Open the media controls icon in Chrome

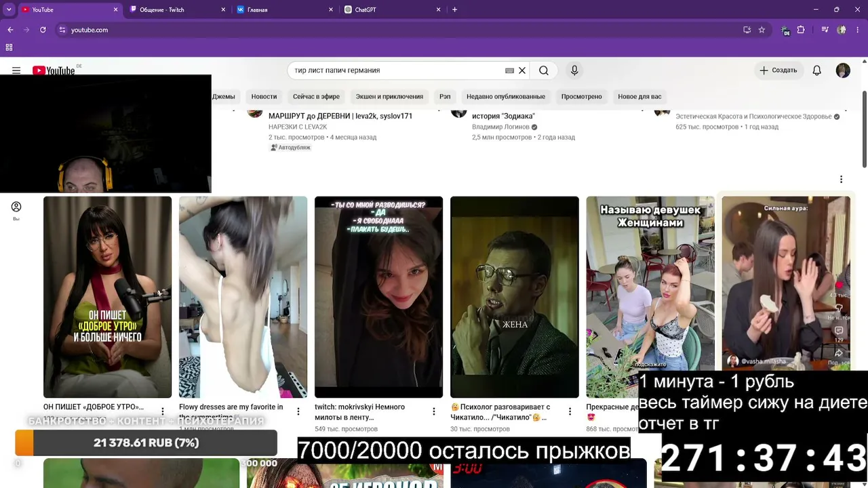pyautogui.click(x=825, y=30)
